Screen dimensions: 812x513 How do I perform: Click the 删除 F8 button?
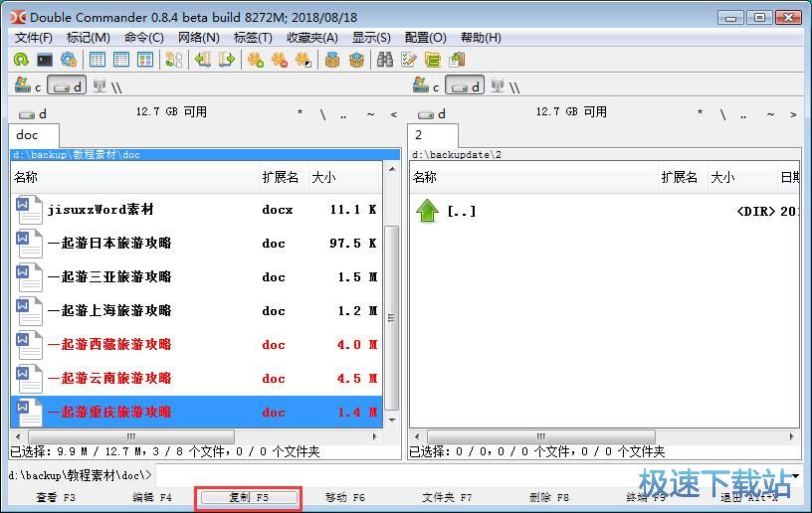(x=548, y=497)
